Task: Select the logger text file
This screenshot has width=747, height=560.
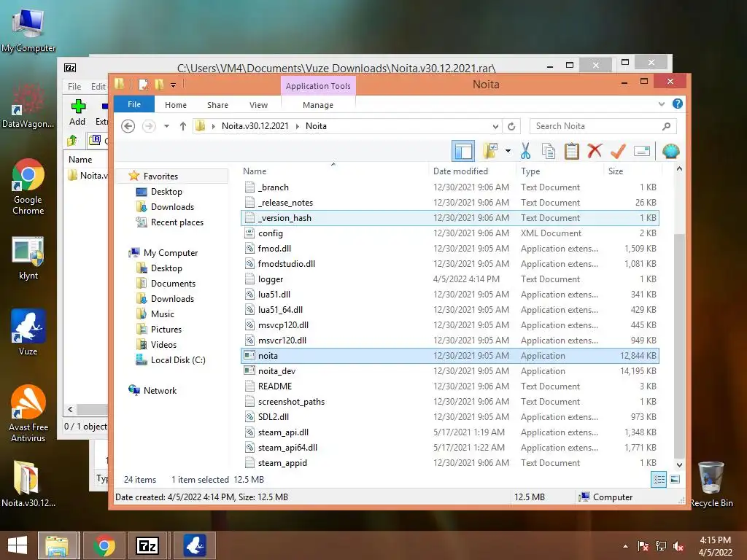Action: 449,279
